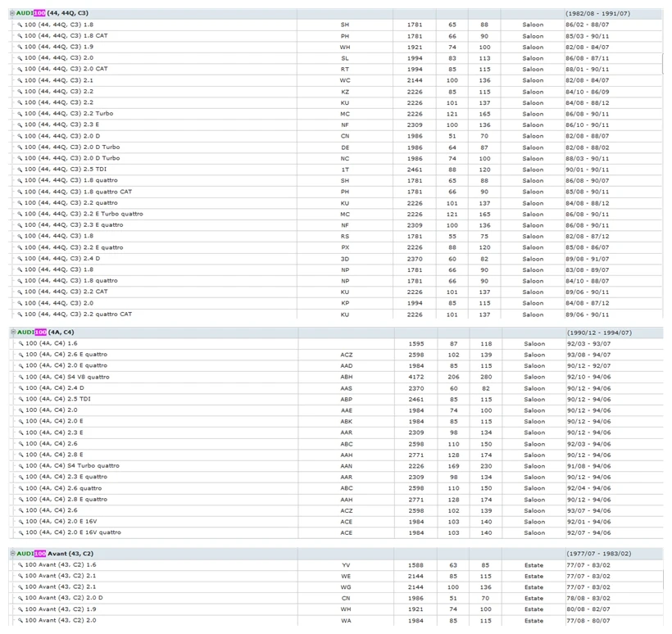Click magnifier icon beside 100 (44, 44Q, C3) 2.1
Image resolution: width=672 pixels, height=634 pixels.
20,80
